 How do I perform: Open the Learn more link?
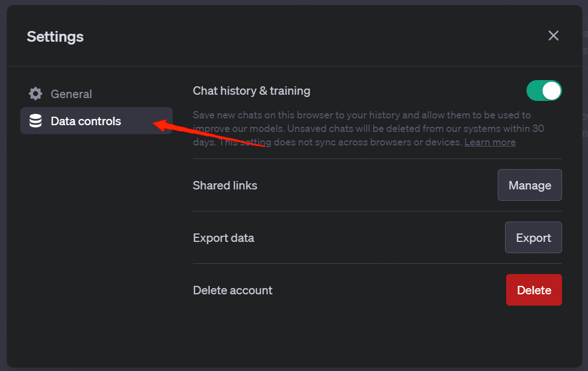coord(489,142)
